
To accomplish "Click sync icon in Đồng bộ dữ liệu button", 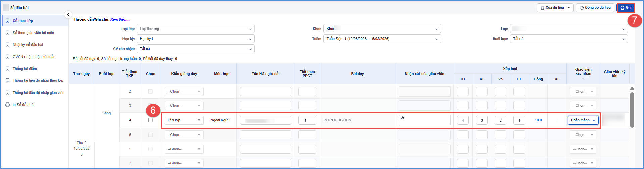I will tap(582, 8).
